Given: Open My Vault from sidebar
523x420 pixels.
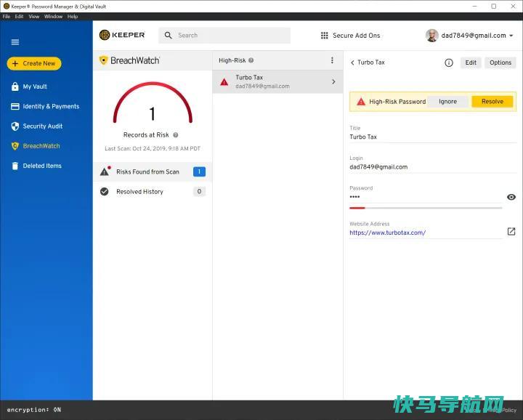Looking at the screenshot, I should [x=35, y=86].
